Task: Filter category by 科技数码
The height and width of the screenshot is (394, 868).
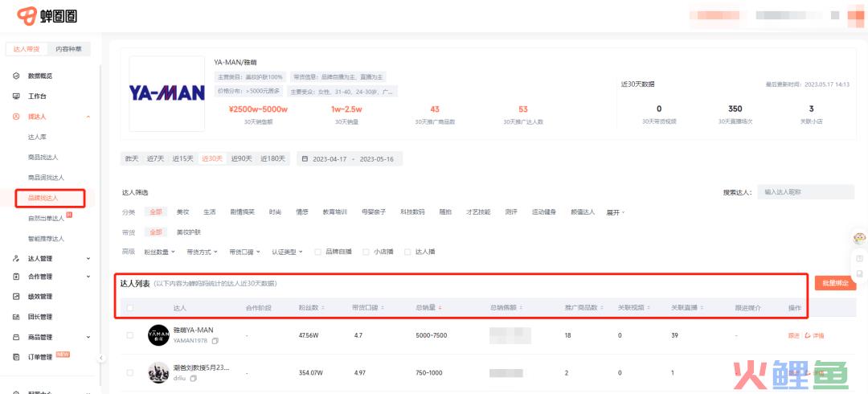Action: [x=412, y=212]
